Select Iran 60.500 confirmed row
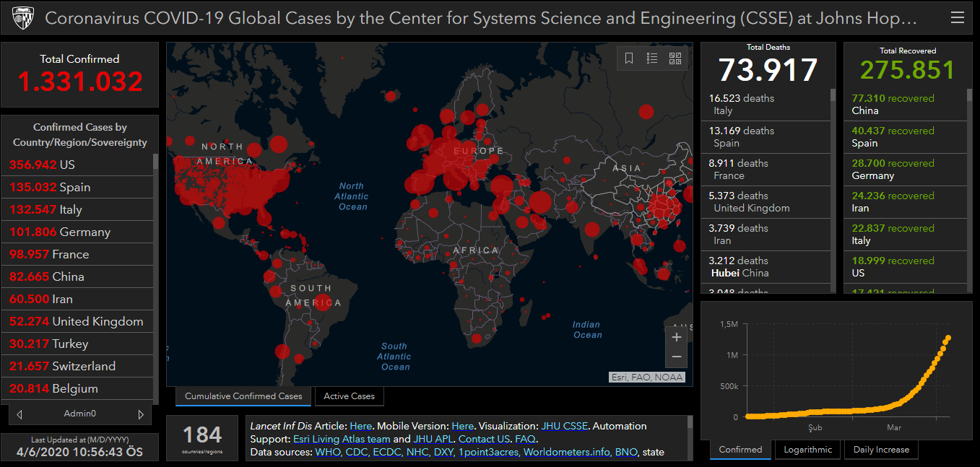The height and width of the screenshot is (467, 980). point(77,299)
